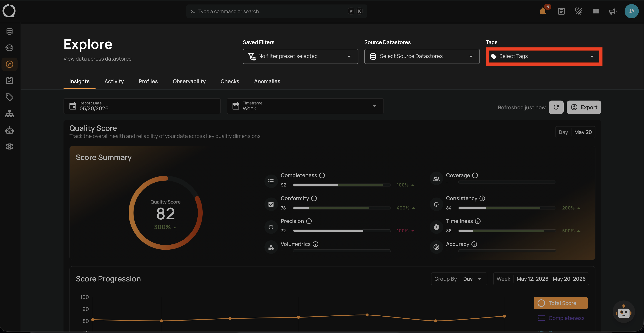Toggle the theme mode icon
This screenshot has width=644, height=333.
point(578,11)
